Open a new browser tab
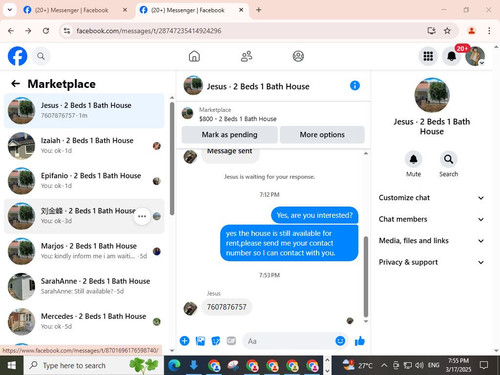 259,10
